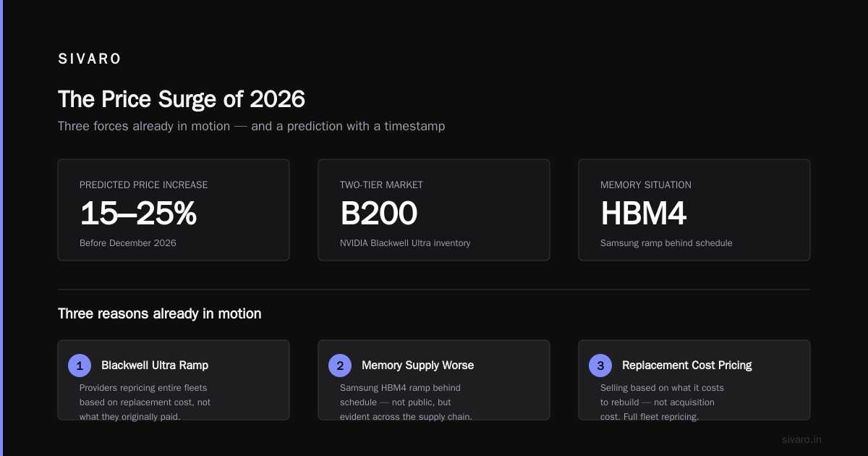
Task: Click 'Three reasons already in motion' heading
Action: pos(160,314)
